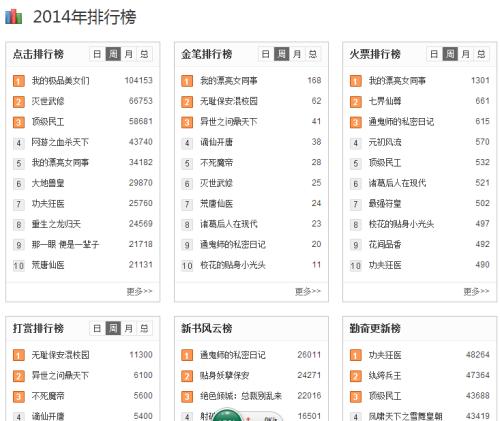The width and height of the screenshot is (500, 421).
Task: Open 通鬼师的私密日记 in 金笔排行榜
Action: 233,245
